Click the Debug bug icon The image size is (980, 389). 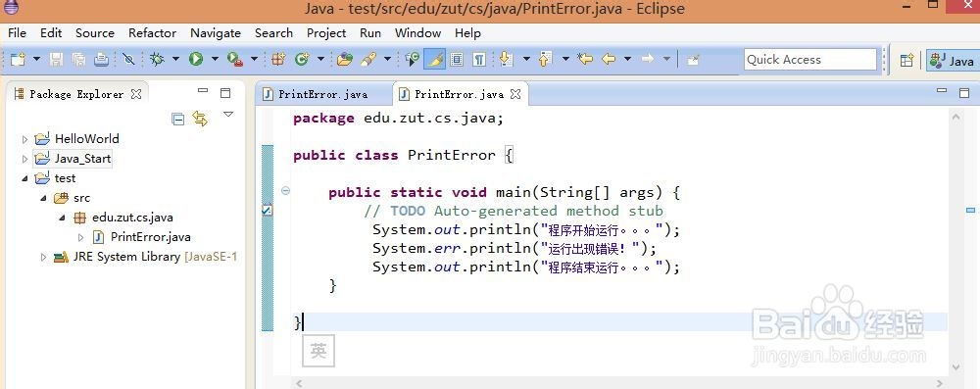(x=158, y=60)
